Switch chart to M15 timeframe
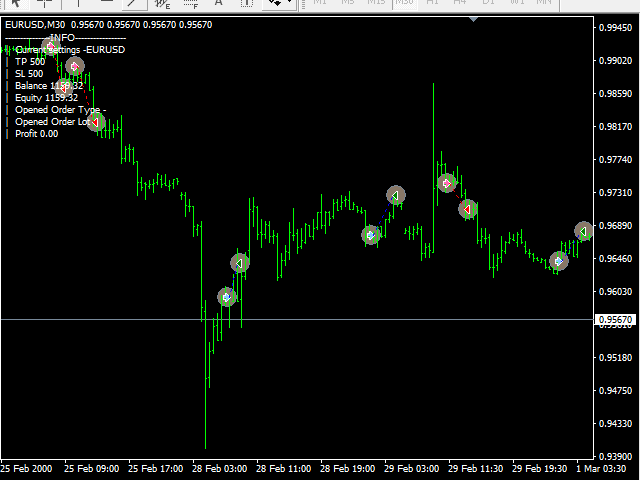This screenshot has width=640, height=480. 377,3
